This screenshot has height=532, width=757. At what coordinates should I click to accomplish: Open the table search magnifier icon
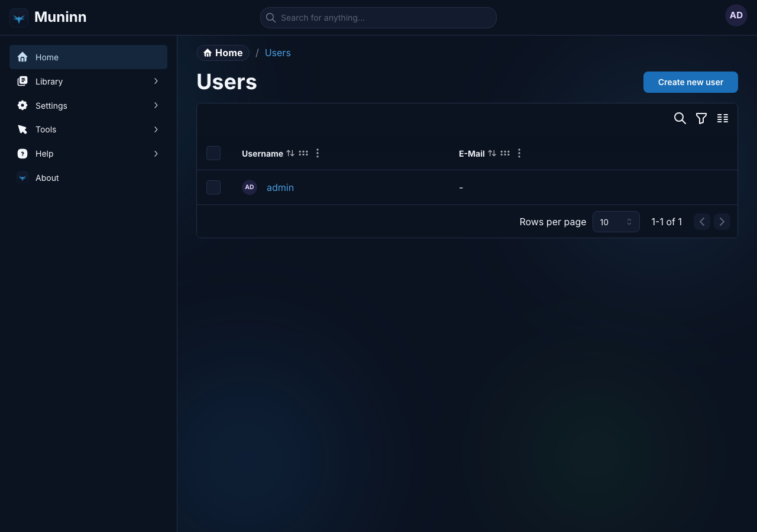680,118
